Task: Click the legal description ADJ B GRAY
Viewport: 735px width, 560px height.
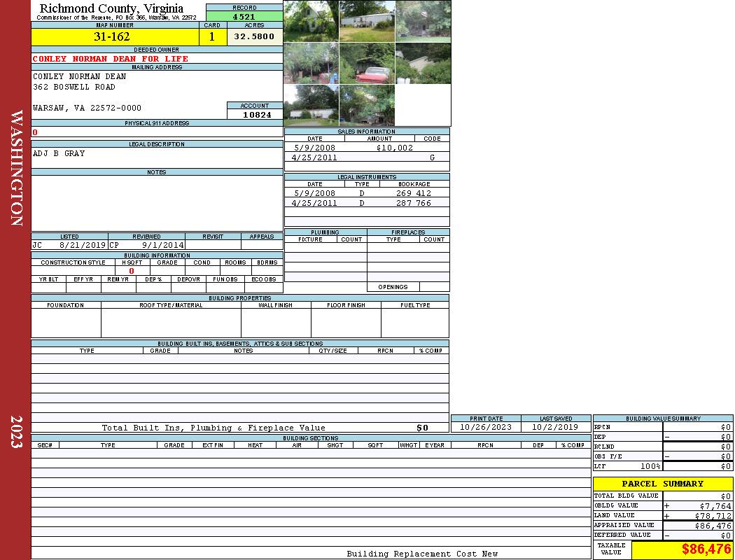Action: [x=59, y=153]
